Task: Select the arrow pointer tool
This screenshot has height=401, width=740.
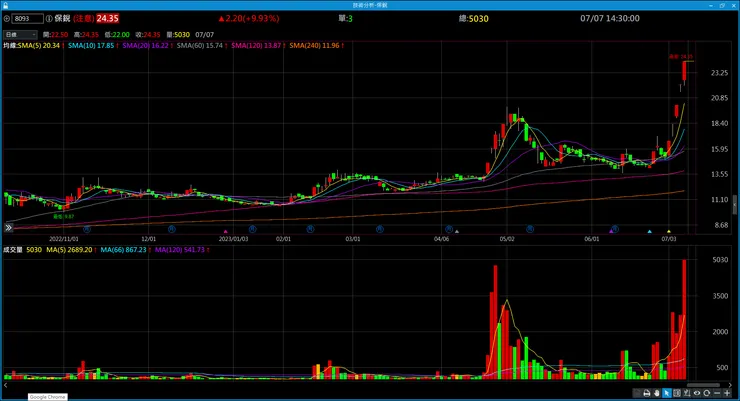Action: point(666,393)
